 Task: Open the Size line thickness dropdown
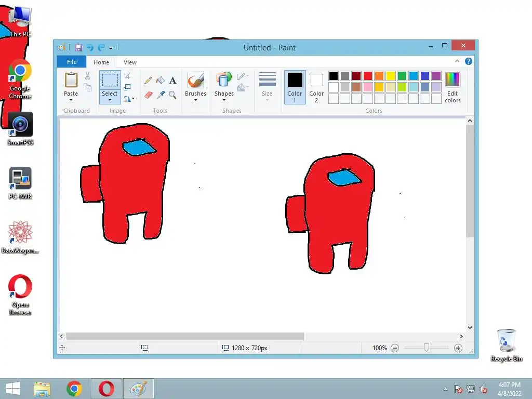click(267, 87)
